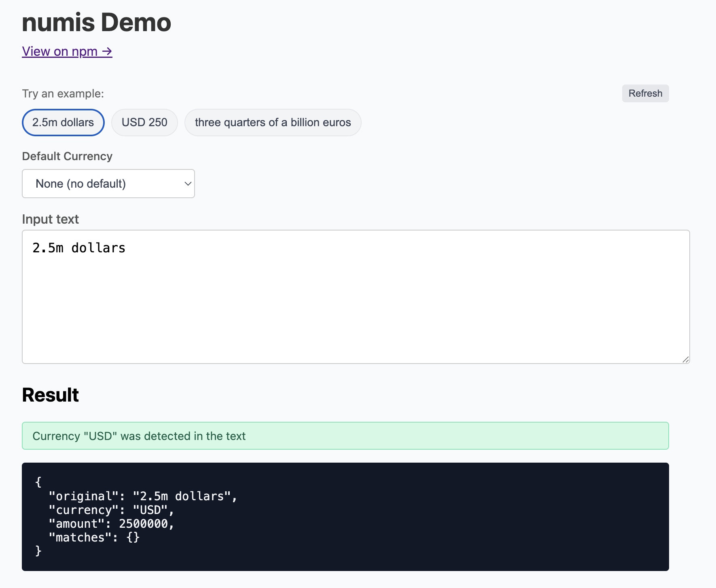This screenshot has width=716, height=588.
Task: Change currency from 'None (no default)'
Action: (x=108, y=184)
